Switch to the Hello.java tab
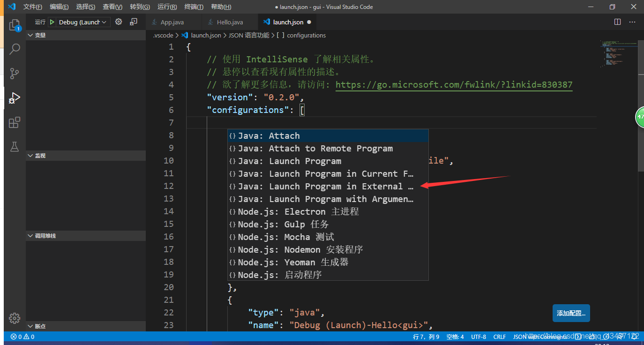Viewport: 644px width, 345px height. pos(229,22)
